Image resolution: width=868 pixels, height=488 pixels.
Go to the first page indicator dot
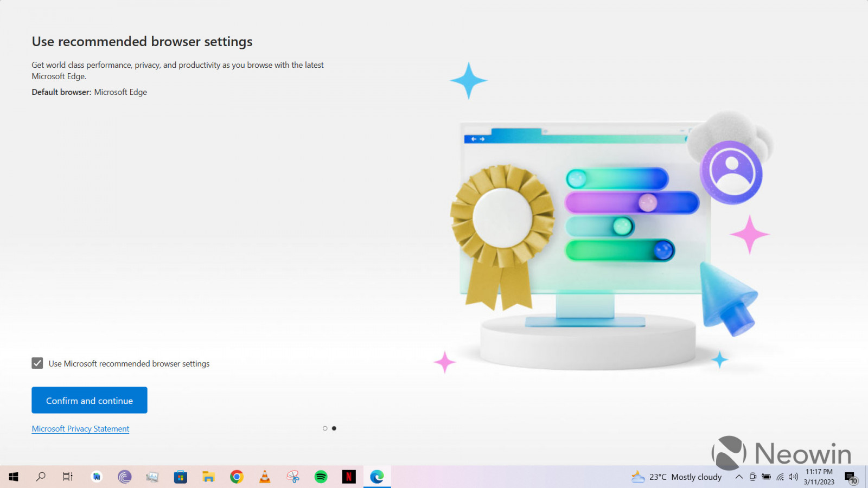click(325, 428)
